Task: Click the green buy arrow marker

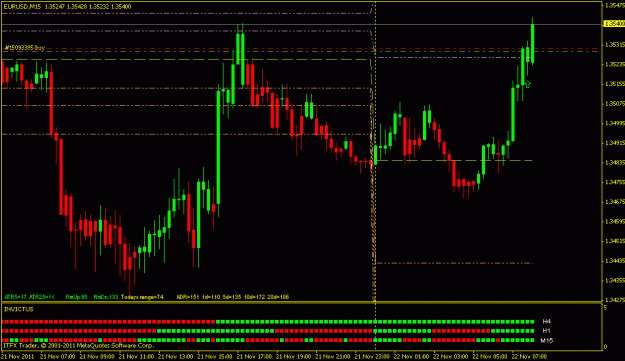Action: pyautogui.click(x=527, y=84)
